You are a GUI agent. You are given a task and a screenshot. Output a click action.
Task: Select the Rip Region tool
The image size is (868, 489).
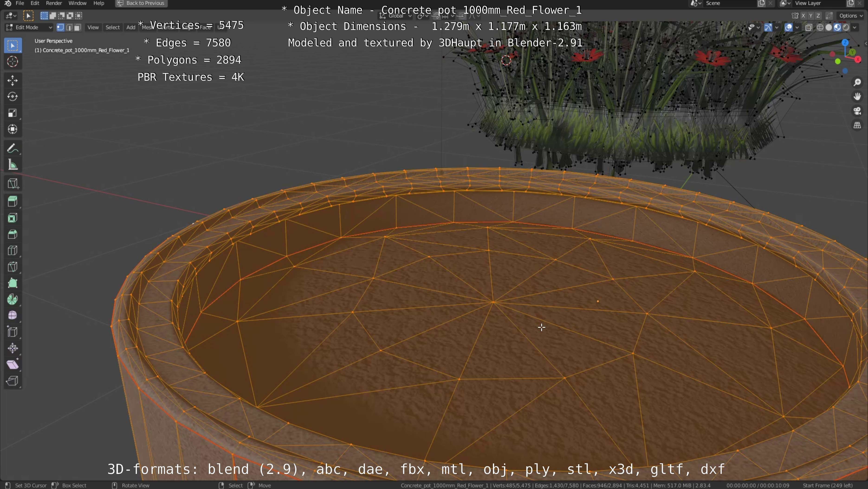[x=13, y=381]
